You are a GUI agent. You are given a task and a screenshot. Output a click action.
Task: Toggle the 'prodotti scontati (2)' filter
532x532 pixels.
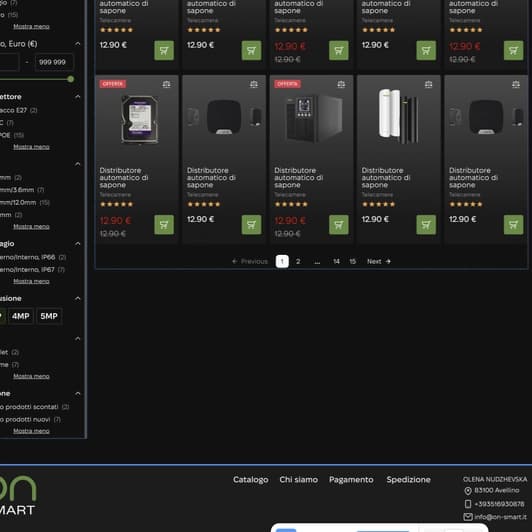[34, 407]
